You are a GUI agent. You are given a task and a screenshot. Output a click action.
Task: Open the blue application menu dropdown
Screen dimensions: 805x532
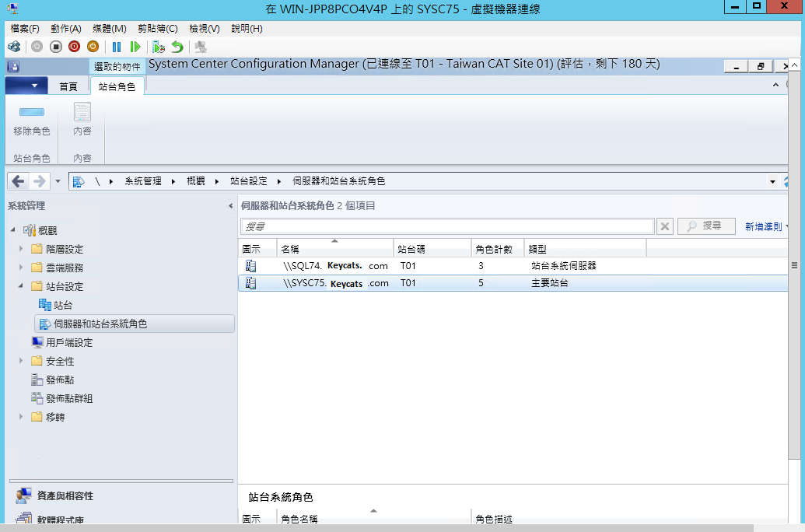tap(26, 86)
